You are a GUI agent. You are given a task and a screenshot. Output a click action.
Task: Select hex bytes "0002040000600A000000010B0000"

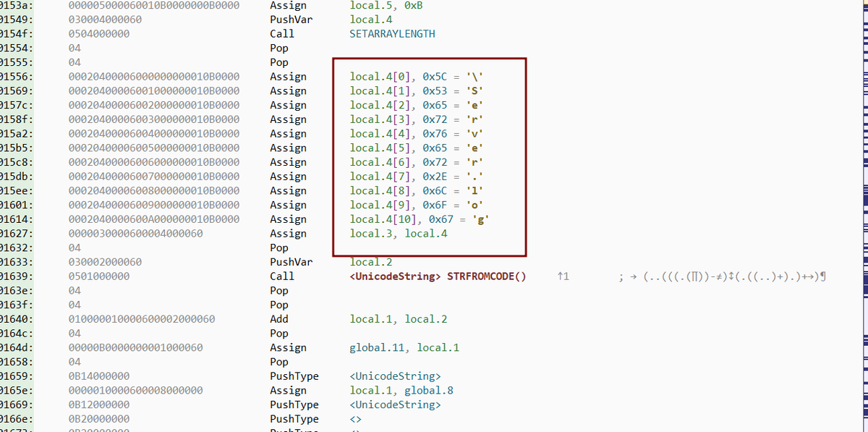[153, 219]
